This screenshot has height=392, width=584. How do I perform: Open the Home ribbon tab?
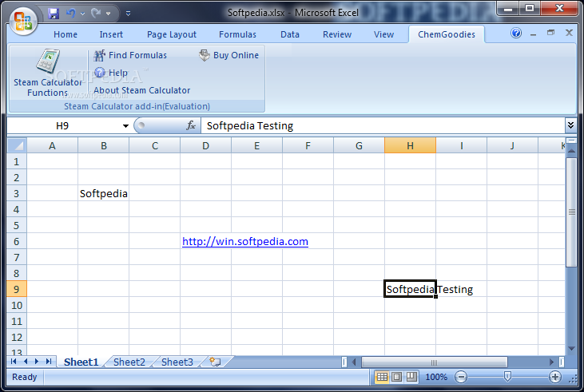(x=66, y=34)
